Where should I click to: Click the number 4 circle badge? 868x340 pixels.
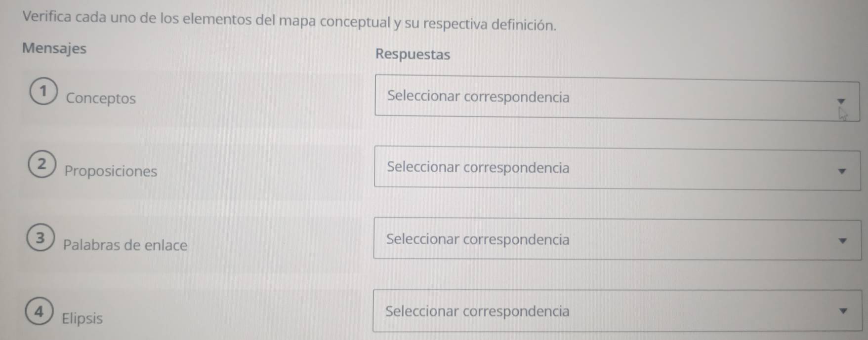[x=39, y=311]
